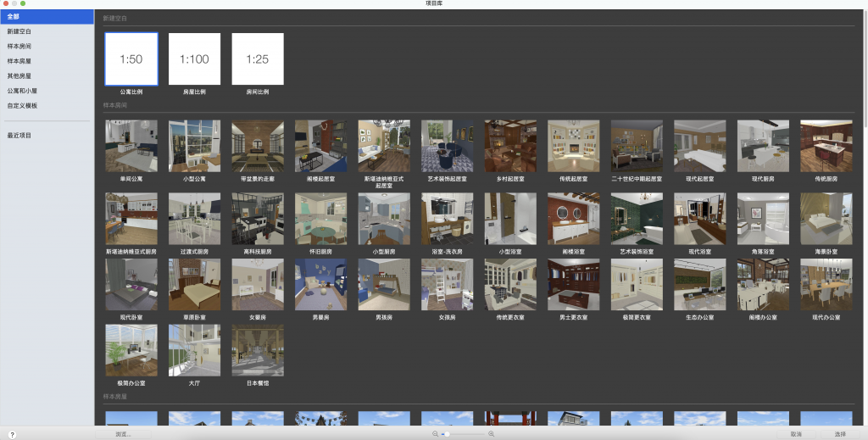Select 自定义模板 in the sidebar
The height and width of the screenshot is (440, 868).
(47, 106)
